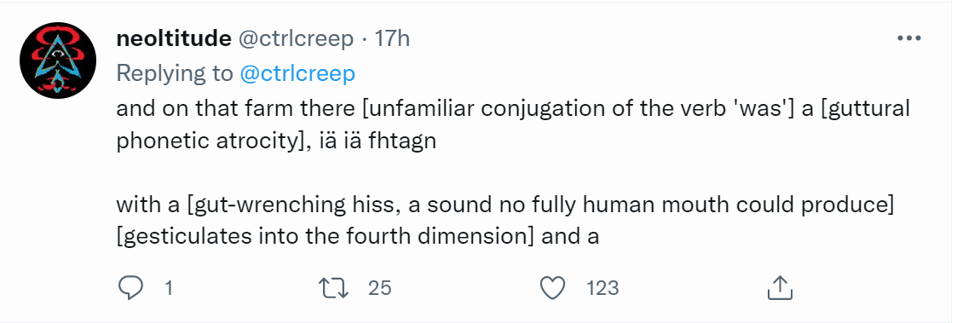Like the tweet with the heart icon

coord(552,287)
